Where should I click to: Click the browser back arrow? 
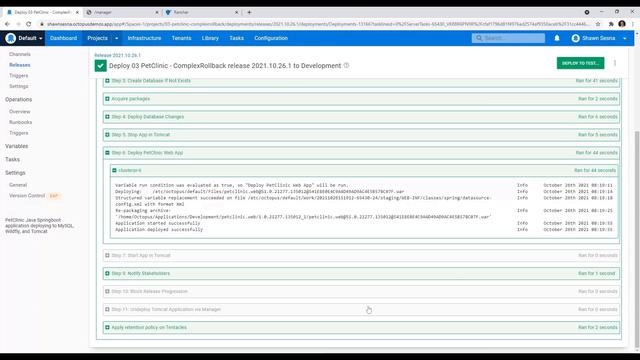[7, 24]
